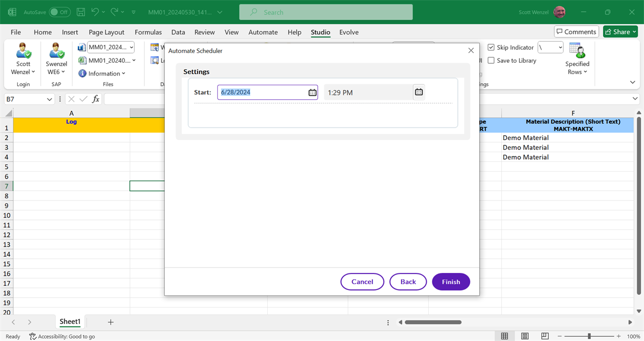Click the Search box in the title bar

coord(326,12)
